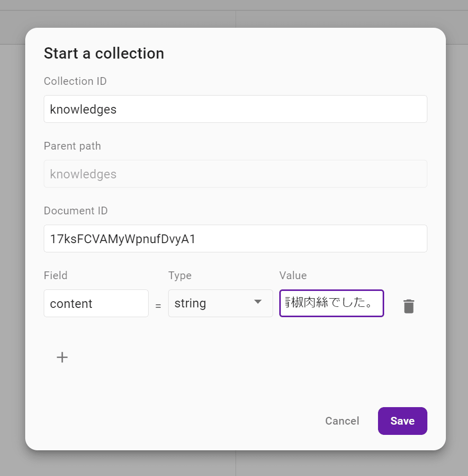Click the Value column label
The width and height of the screenshot is (468, 476).
click(x=293, y=276)
